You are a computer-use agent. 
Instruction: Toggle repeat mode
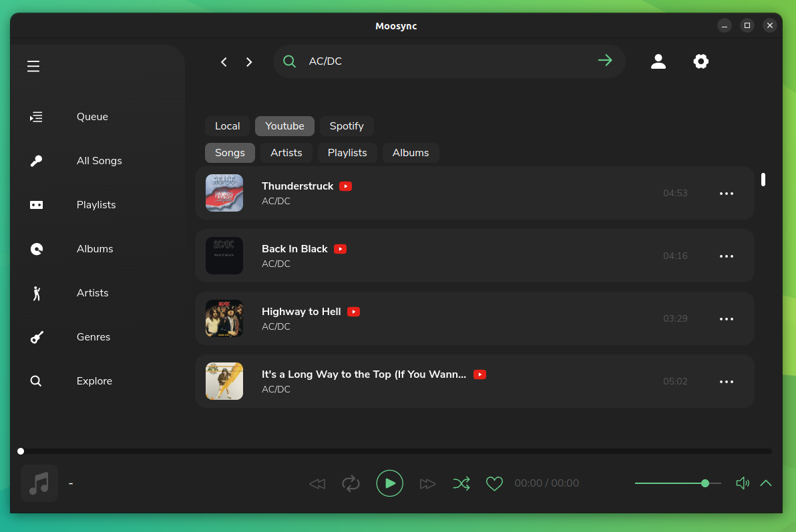coord(351,483)
